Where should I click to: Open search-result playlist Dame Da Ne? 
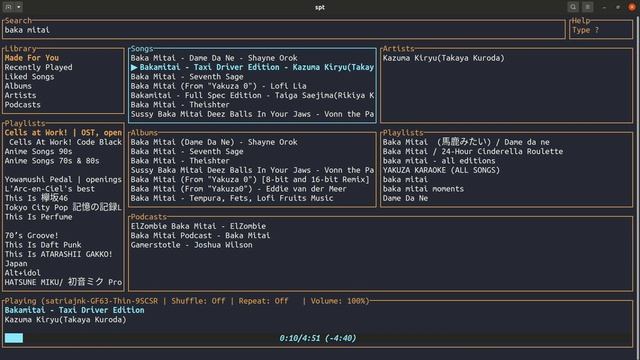coord(405,198)
